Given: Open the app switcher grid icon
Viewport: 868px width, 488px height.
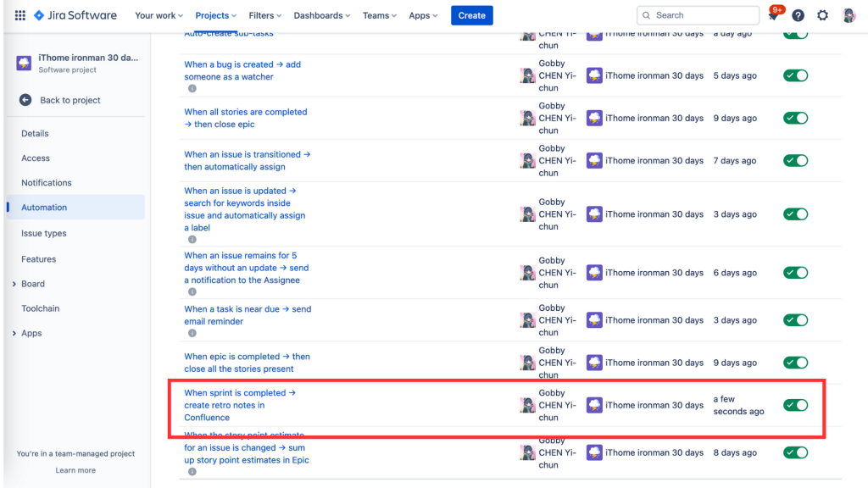Looking at the screenshot, I should (x=20, y=15).
